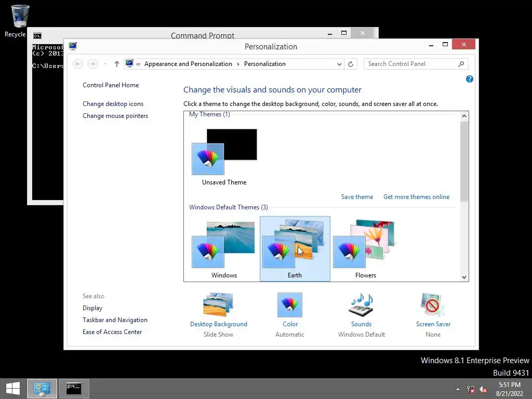Open Change mouse pointers link
532x399 pixels.
pos(115,116)
